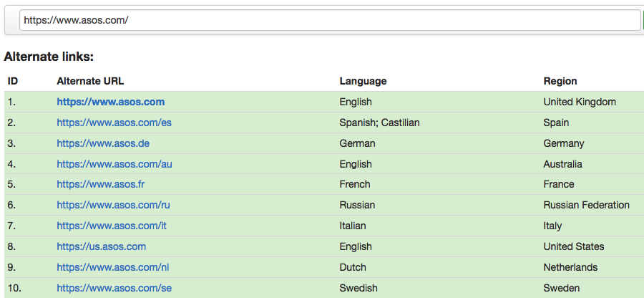
Task: Click the 'ID' column header
Action: pyautogui.click(x=13, y=81)
